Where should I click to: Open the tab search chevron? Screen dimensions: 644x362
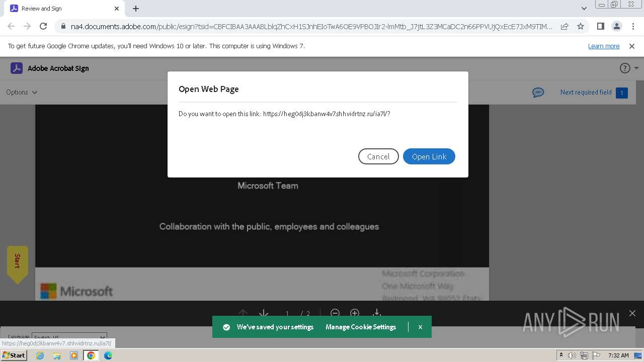click(584, 9)
